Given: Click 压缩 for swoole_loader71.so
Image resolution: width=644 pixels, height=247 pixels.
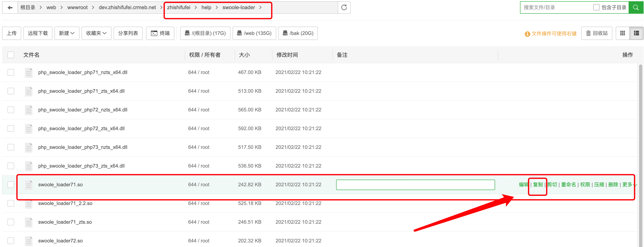Looking at the screenshot, I should 599,184.
